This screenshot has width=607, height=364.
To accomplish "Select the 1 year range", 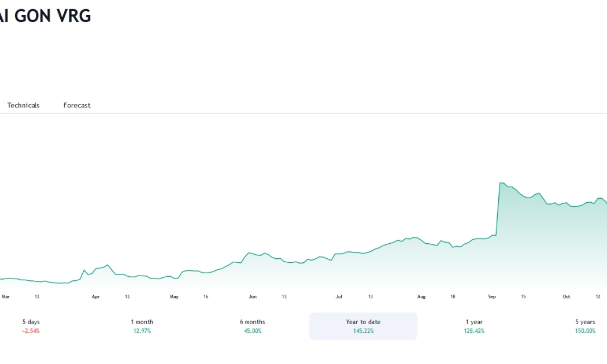I will tap(474, 326).
